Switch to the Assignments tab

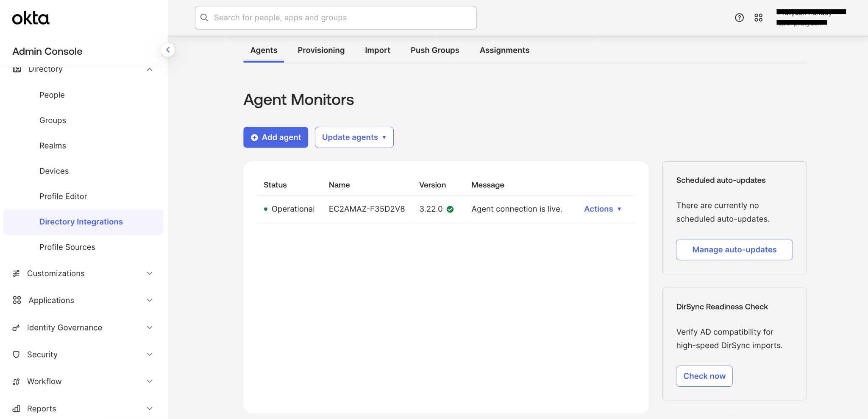click(504, 50)
